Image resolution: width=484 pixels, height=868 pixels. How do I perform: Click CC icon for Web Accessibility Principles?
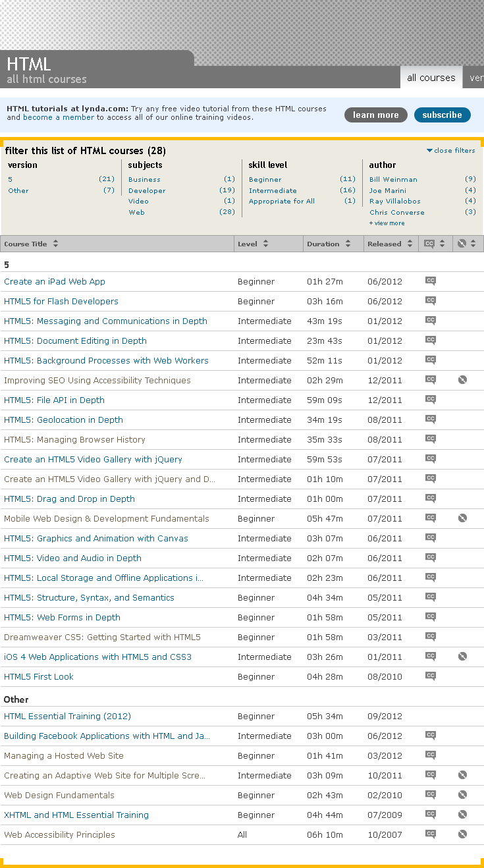431,834
